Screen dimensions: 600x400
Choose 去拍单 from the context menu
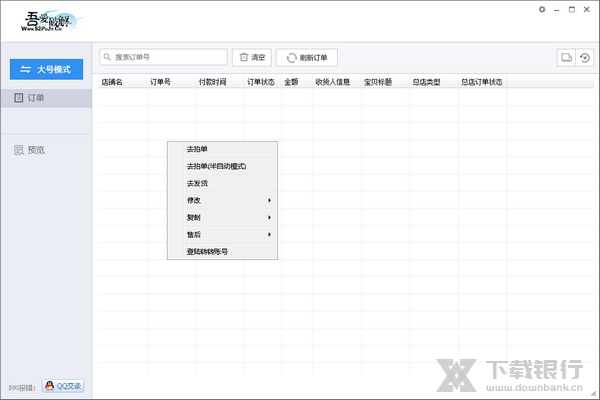pos(222,149)
